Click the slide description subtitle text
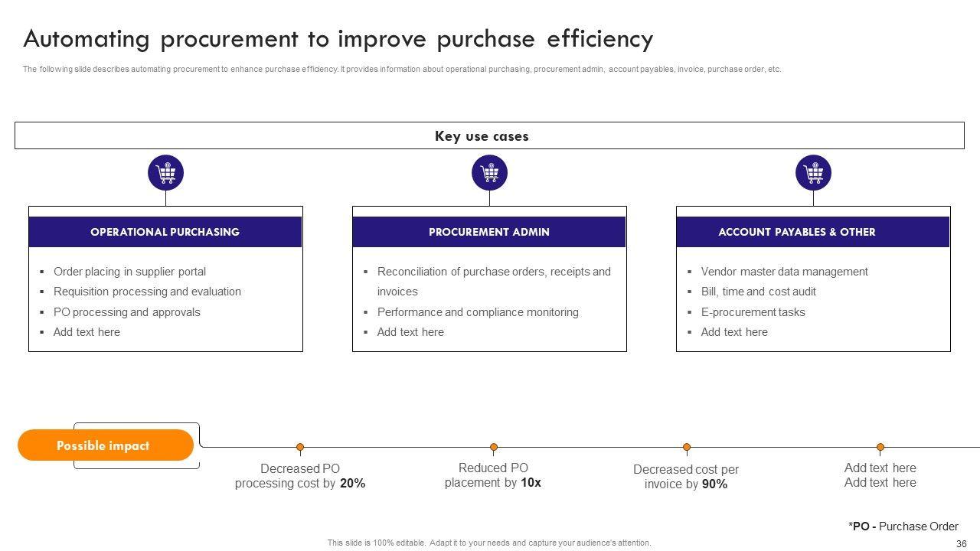The width and height of the screenshot is (980, 551). coord(402,69)
